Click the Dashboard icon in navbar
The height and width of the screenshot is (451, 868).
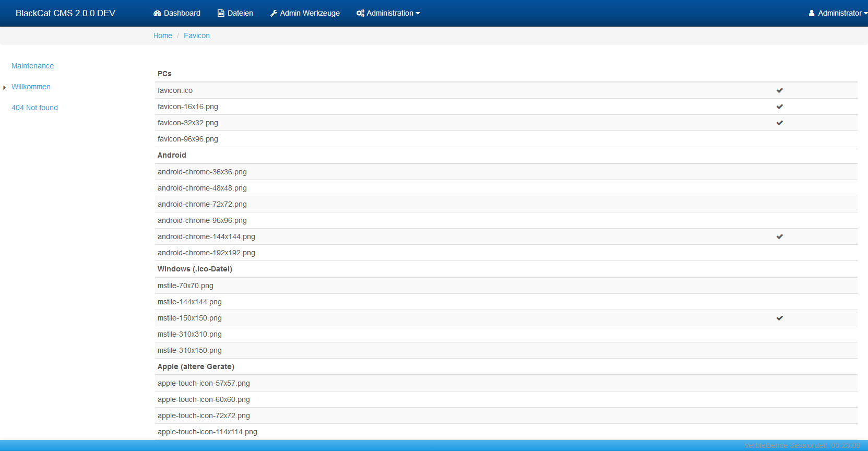157,13
